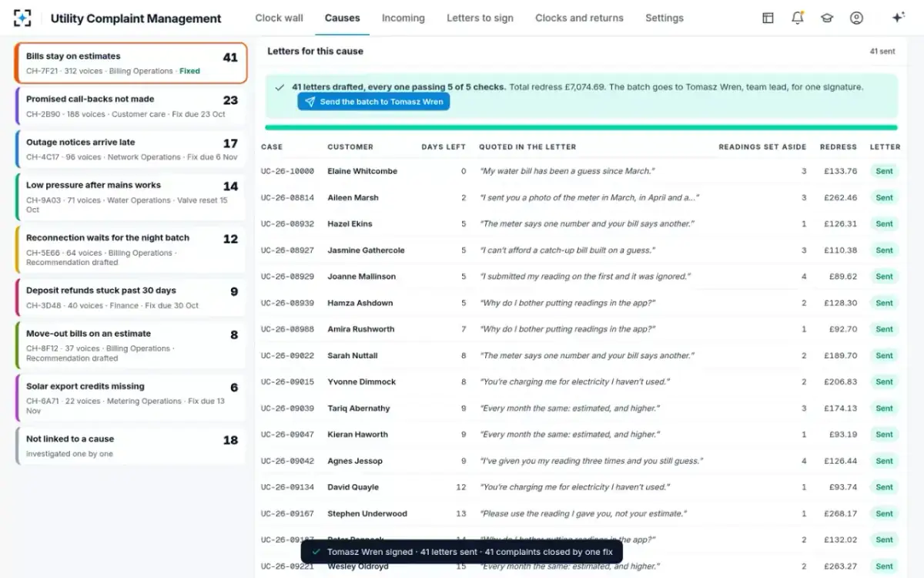Click quote 'I submitted my reading on the first and it was ignored.'
This screenshot has width=924, height=578.
585,277
